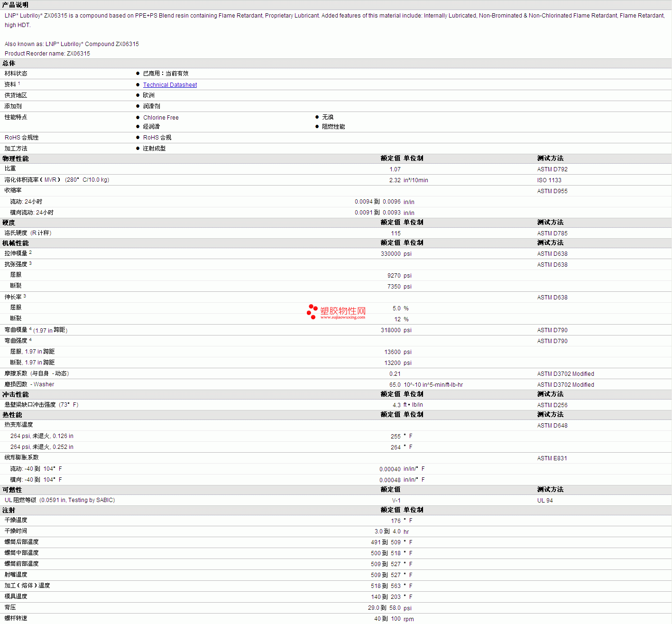Click the transverse expansion coefficient 0.00048
This screenshot has width=672, height=624.
(x=390, y=480)
